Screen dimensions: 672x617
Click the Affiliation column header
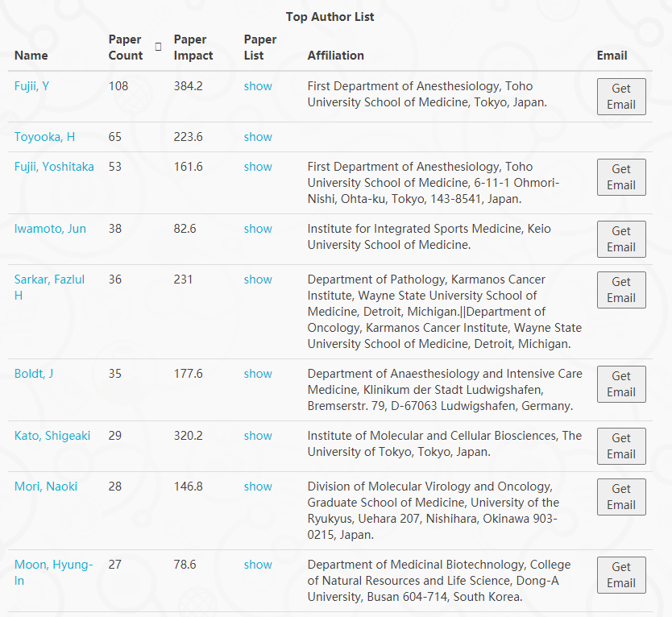coord(335,56)
